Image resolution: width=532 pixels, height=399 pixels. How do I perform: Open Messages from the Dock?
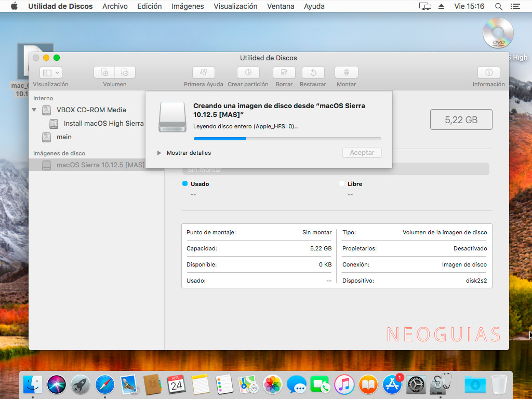tap(296, 385)
